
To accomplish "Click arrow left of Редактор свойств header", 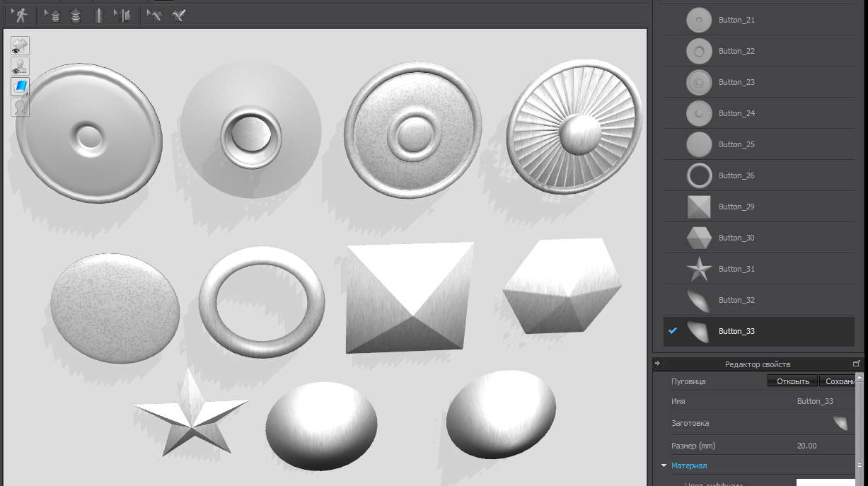I will pos(657,364).
